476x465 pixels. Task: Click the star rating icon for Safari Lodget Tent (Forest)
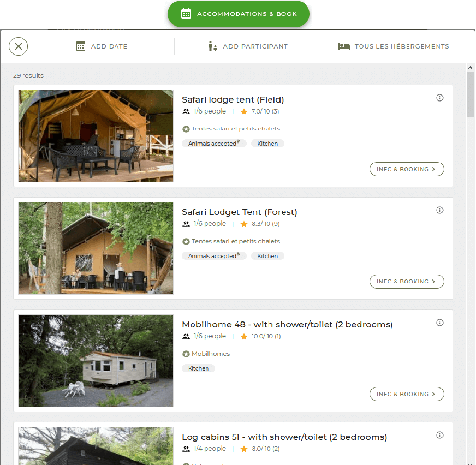pos(244,224)
